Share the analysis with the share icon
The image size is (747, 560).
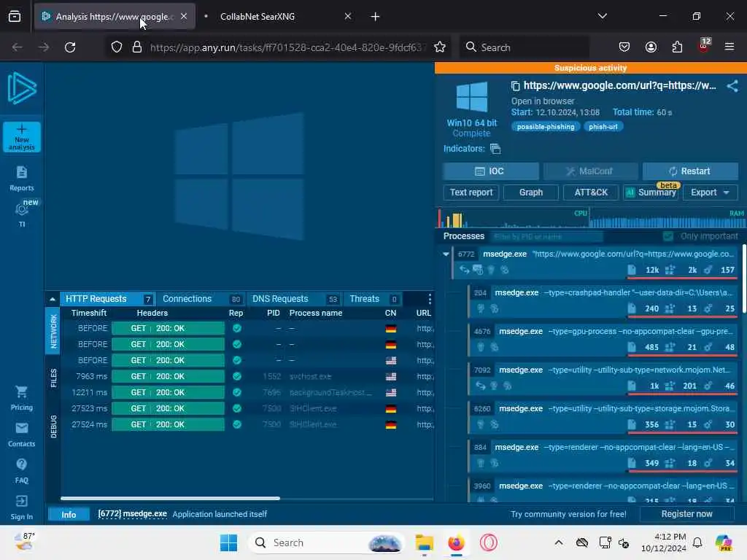[732, 86]
